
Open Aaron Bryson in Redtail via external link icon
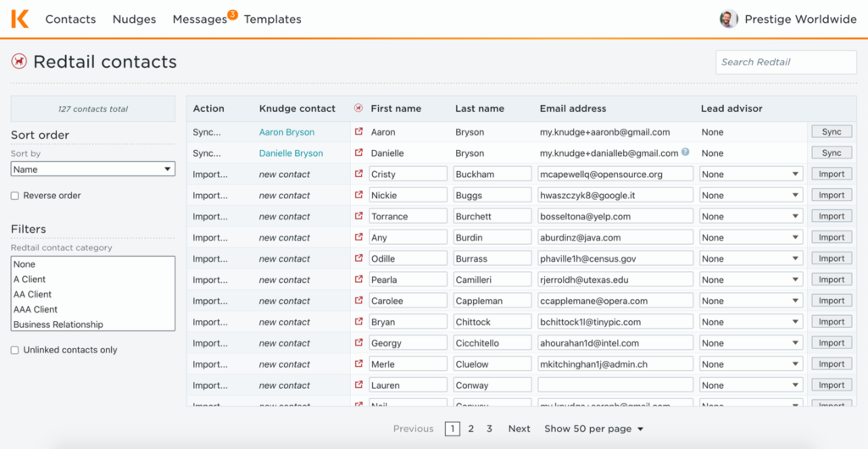[359, 132]
